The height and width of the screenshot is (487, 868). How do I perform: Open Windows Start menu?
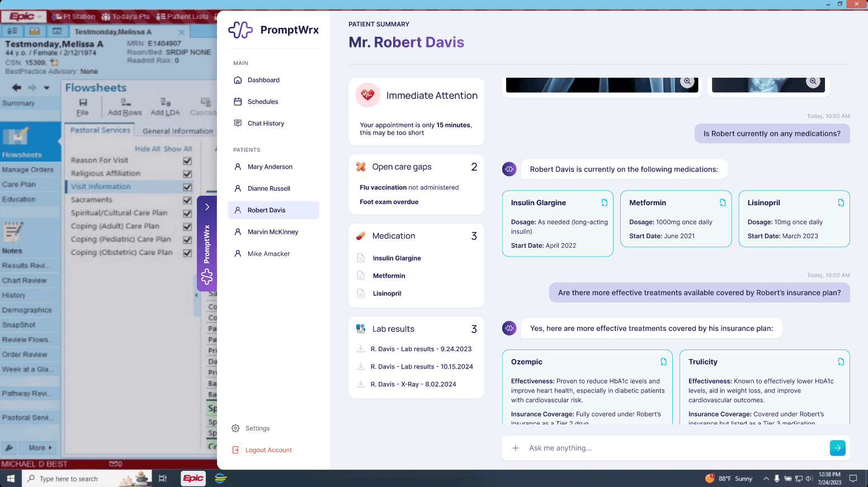pyautogui.click(x=11, y=479)
